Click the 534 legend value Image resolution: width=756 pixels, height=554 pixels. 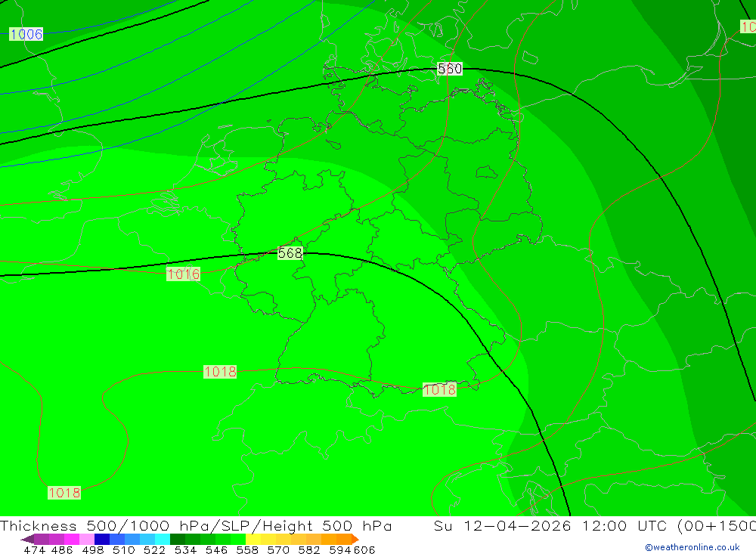coord(185,549)
